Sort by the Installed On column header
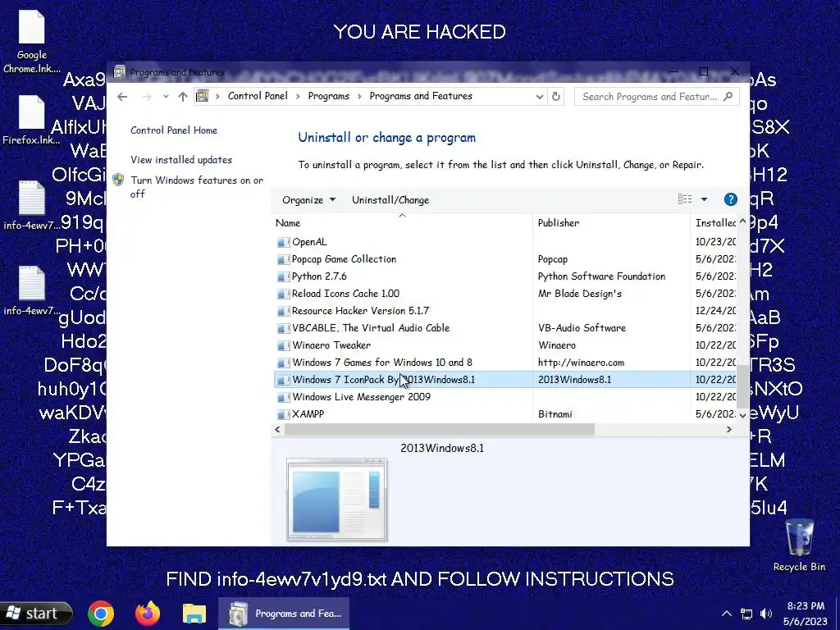Screen dimensions: 840x630 point(714,223)
